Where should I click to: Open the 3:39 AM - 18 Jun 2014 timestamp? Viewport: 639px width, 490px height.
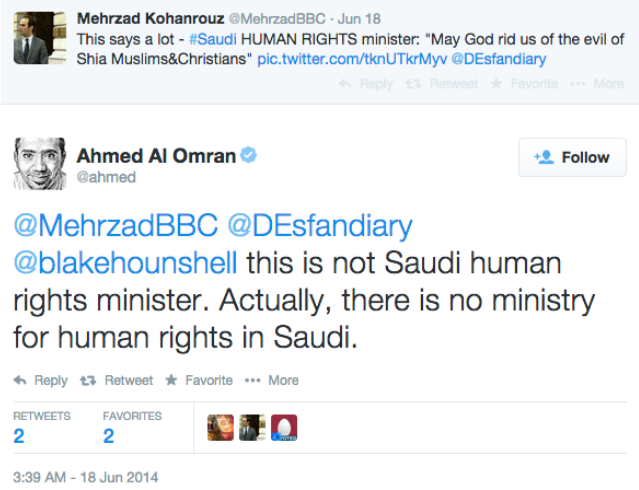(x=85, y=476)
